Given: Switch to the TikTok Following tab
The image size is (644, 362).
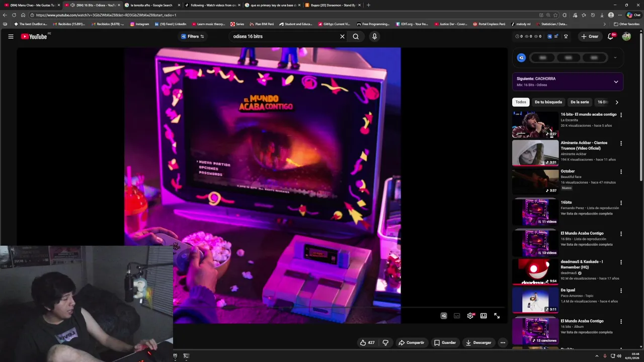Looking at the screenshot, I should (211, 5).
